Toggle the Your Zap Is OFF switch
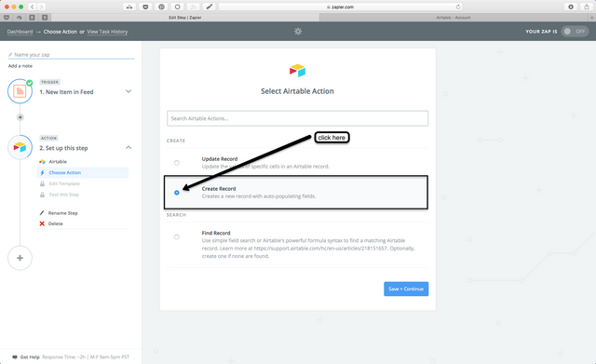 pyautogui.click(x=575, y=32)
